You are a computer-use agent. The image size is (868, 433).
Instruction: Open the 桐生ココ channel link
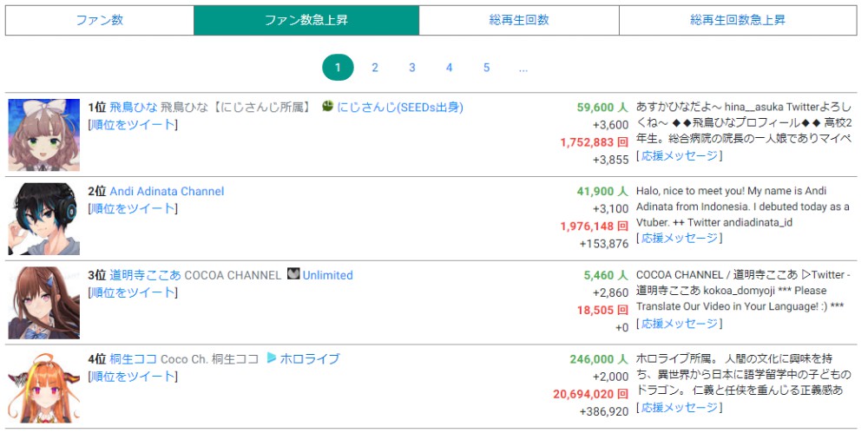click(x=134, y=358)
